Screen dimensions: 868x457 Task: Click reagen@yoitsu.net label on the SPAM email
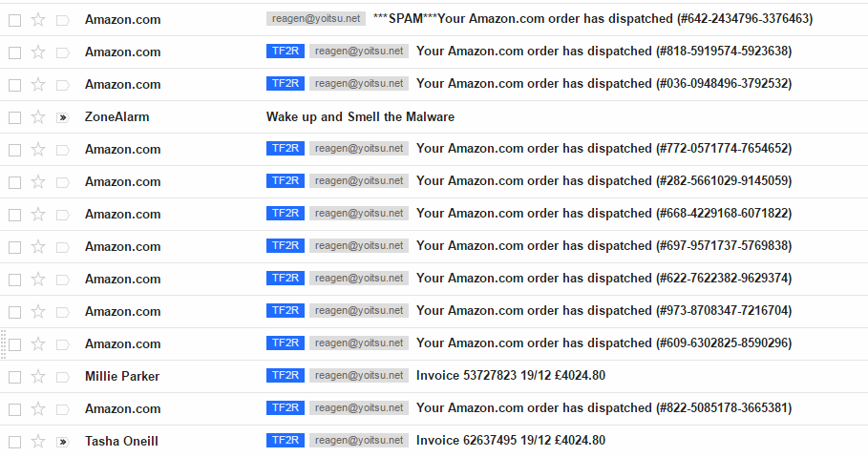(316, 19)
